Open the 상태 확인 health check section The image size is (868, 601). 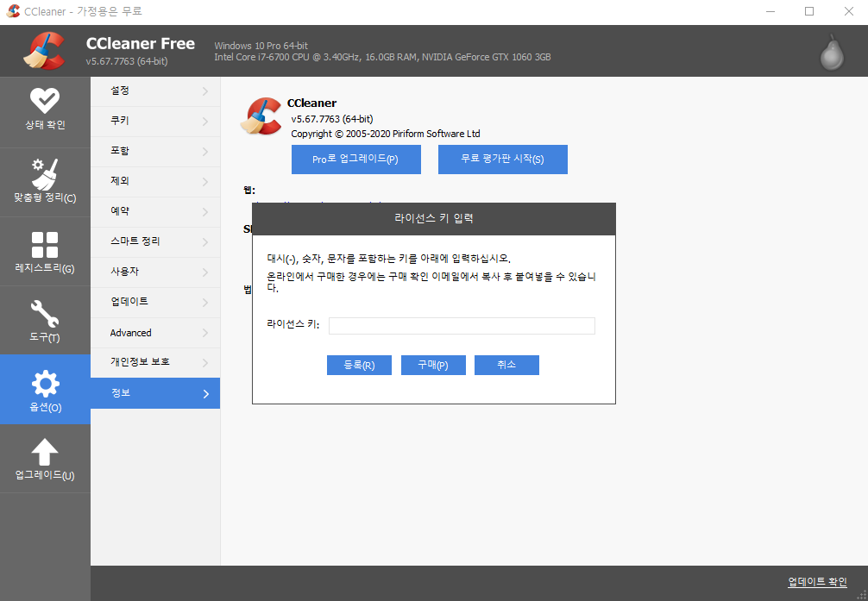(45, 112)
